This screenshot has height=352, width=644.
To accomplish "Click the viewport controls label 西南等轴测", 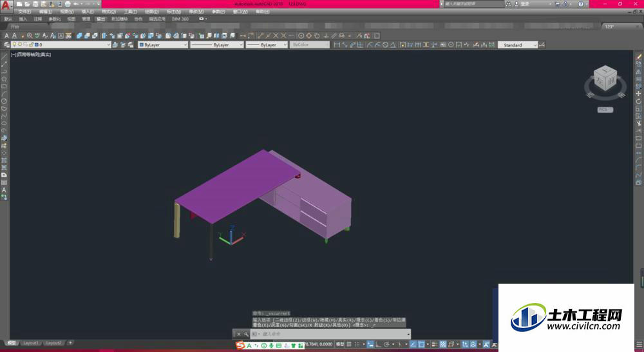I will (27, 54).
